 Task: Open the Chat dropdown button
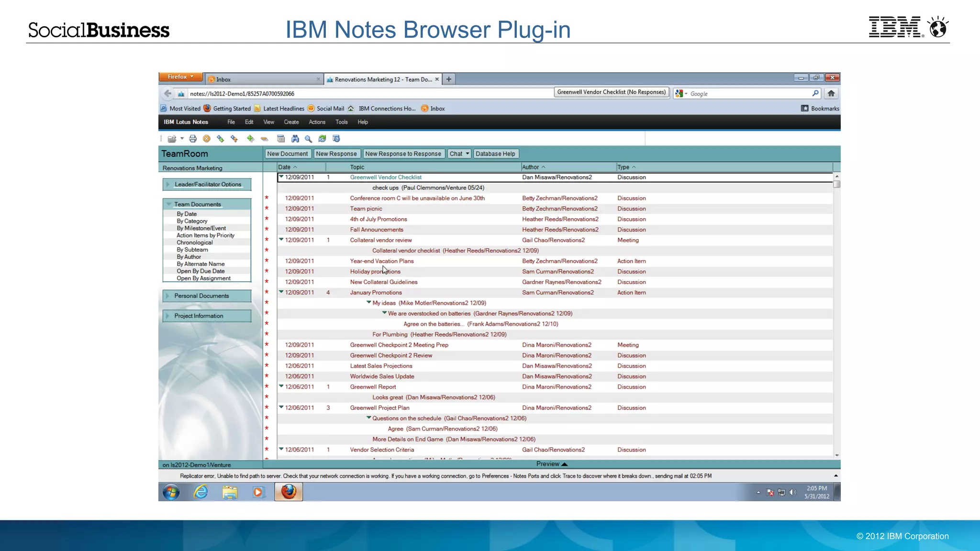pyautogui.click(x=459, y=154)
